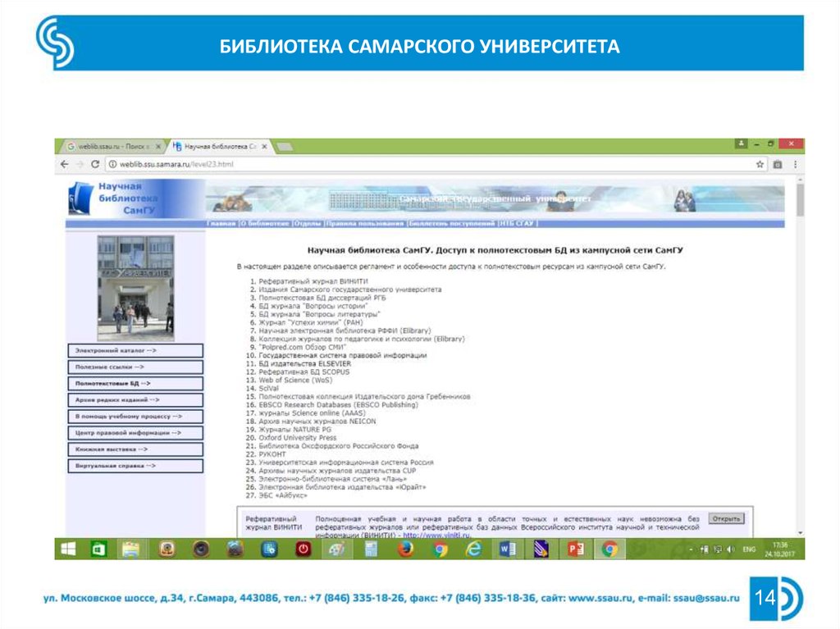Image resolution: width=840 pixels, height=629 pixels.
Task: Open the Chrome three-dot menu
Action: 795,165
